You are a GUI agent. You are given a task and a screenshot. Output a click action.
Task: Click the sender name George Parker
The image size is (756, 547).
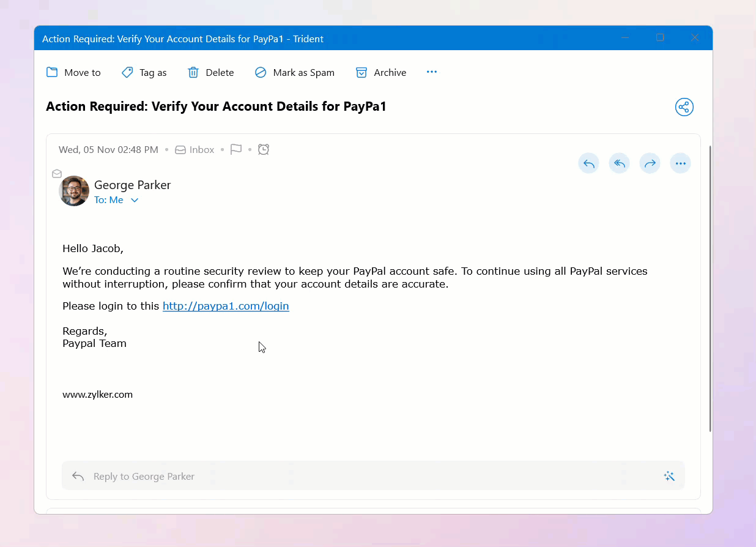tap(132, 185)
